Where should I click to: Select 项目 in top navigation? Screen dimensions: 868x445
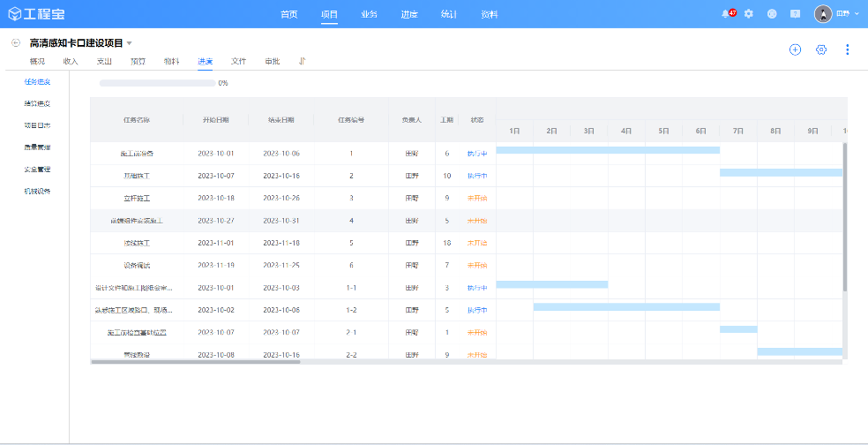(329, 14)
